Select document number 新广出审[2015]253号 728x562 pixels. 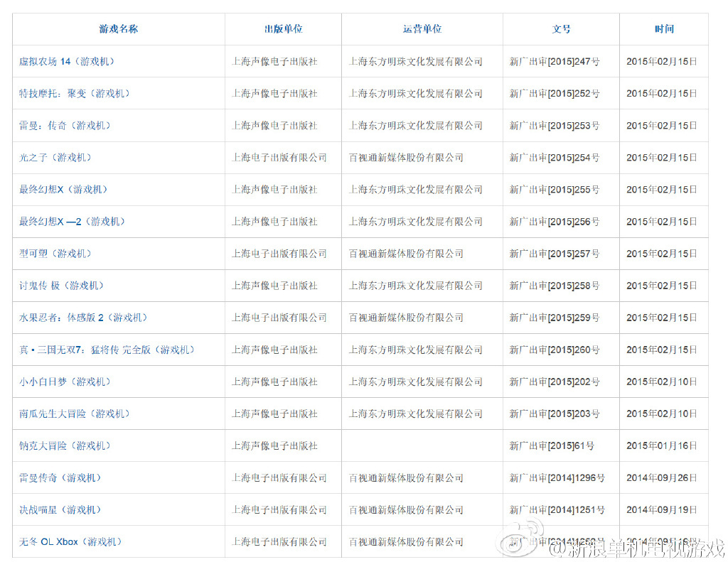tap(555, 125)
